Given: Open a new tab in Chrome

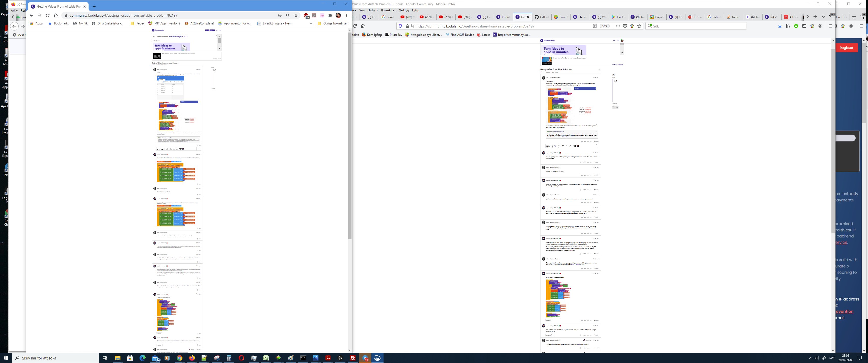Looking at the screenshot, I should point(94,6).
